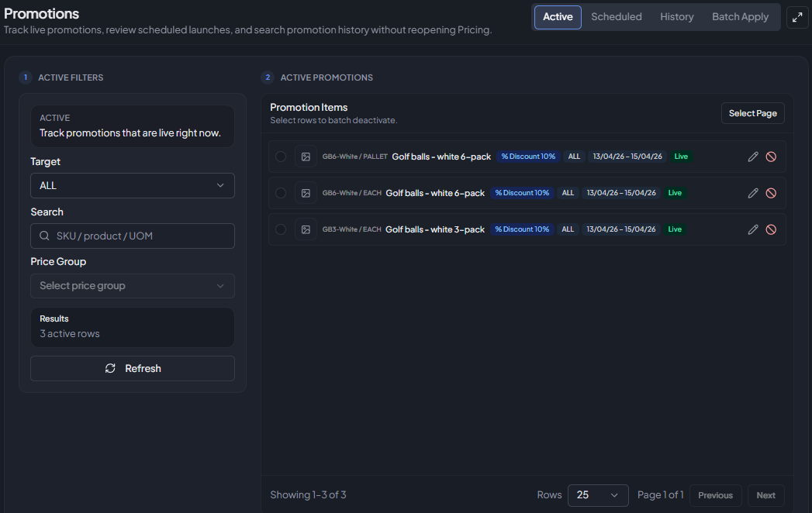Edit the GB6-White / EACH promotion
The height and width of the screenshot is (513, 812).
tap(753, 193)
